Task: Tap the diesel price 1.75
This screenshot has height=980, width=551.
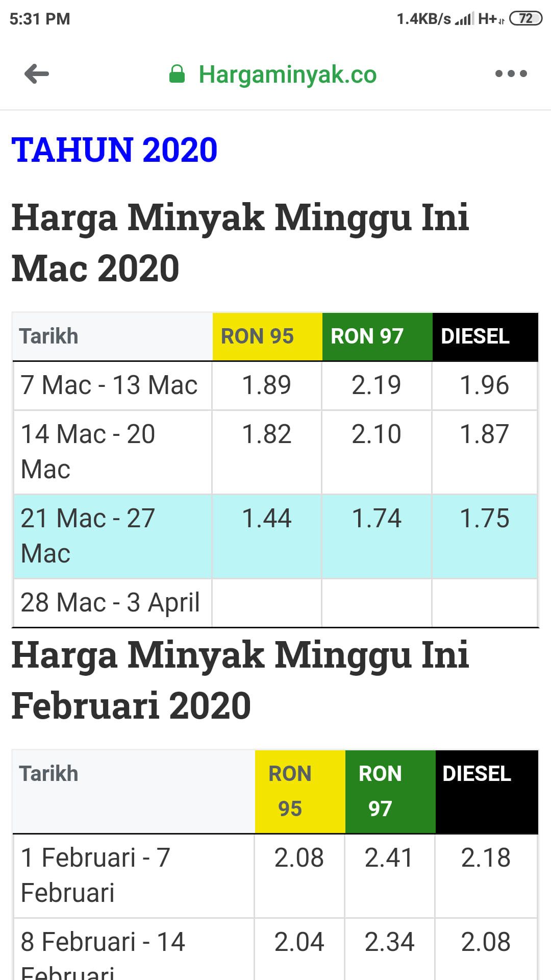Action: coord(485,519)
